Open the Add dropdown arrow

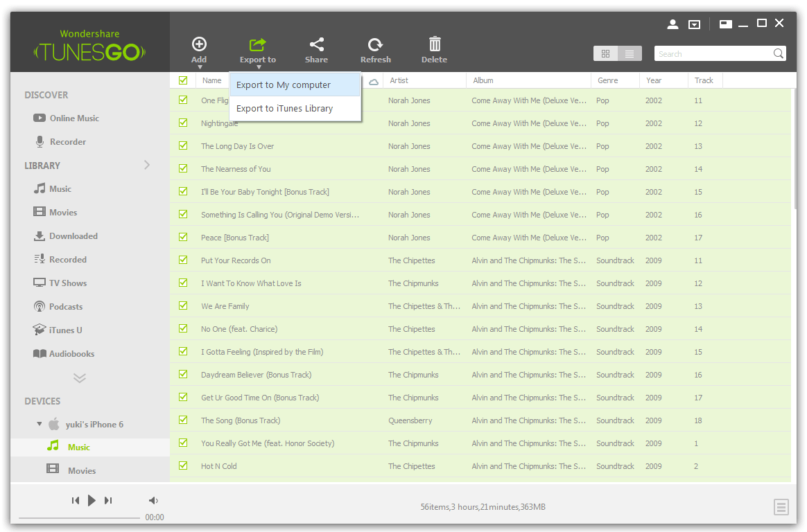200,67
